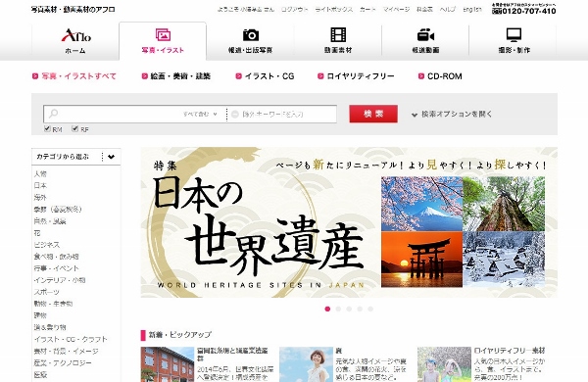This screenshot has width=588, height=382.
Task: Open the カート link
Action: pos(367,10)
